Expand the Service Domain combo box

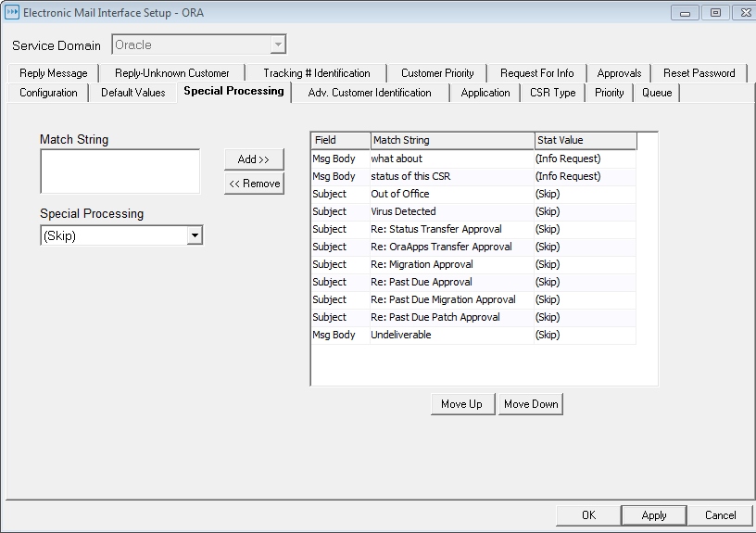(278, 44)
